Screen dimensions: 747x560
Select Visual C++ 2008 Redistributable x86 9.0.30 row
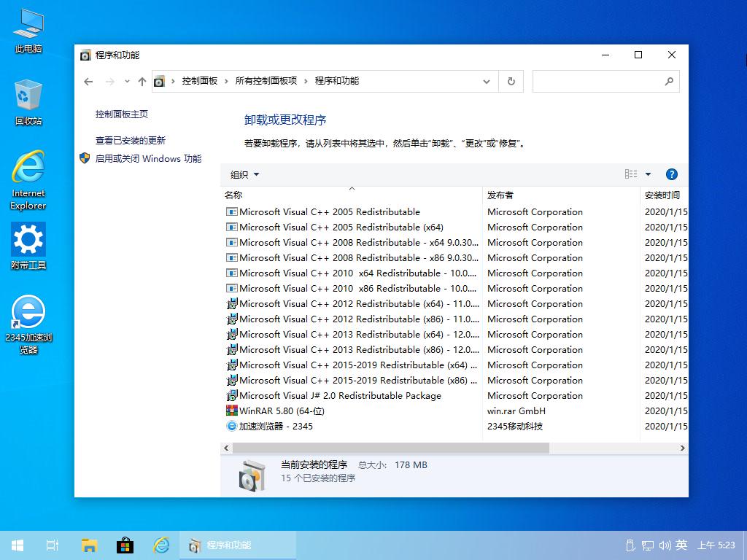point(455,257)
